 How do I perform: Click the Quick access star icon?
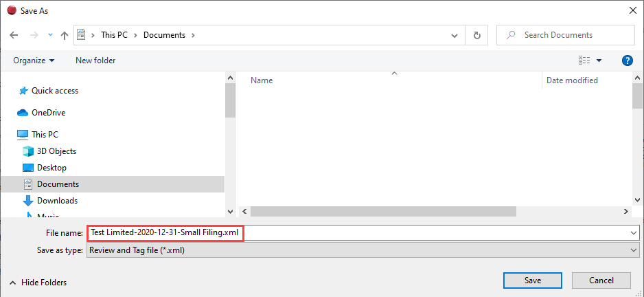(x=23, y=91)
